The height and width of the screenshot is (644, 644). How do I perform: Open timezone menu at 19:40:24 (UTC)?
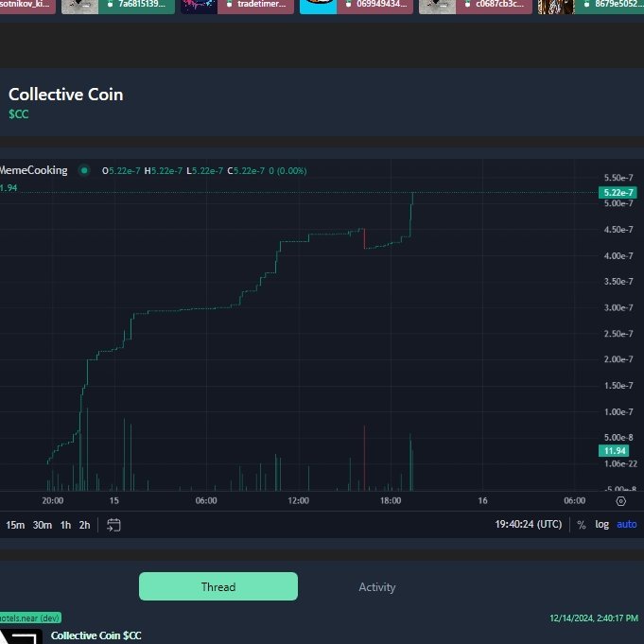(529, 525)
